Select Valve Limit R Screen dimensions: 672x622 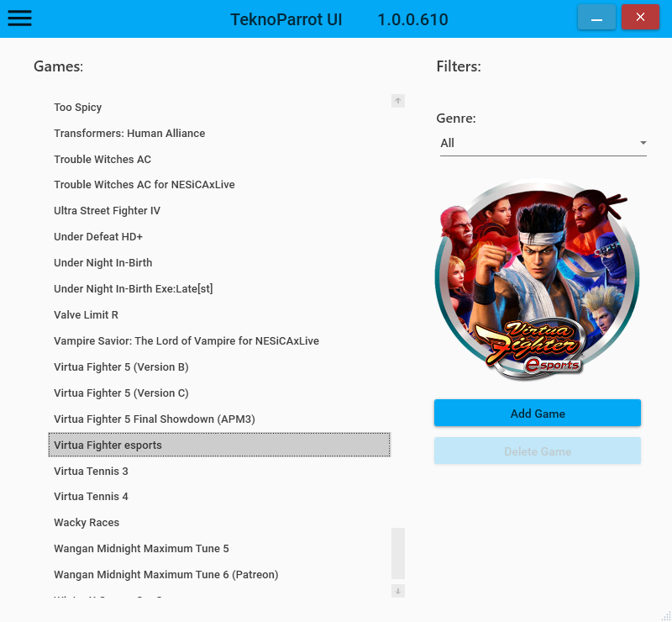point(219,315)
